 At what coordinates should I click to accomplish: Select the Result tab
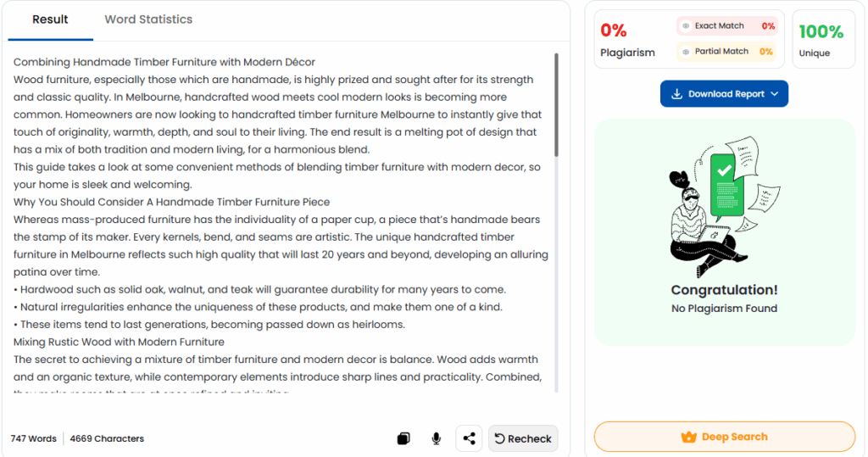(51, 20)
